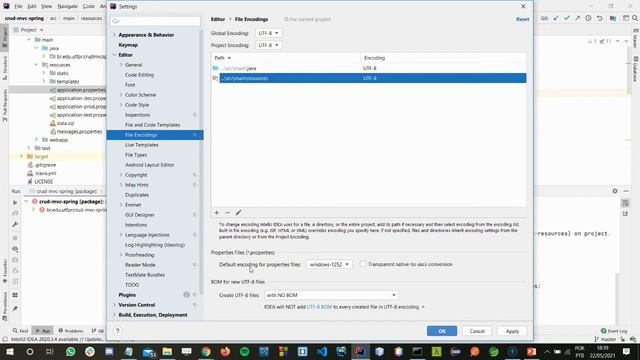
Task: Select Font settings item
Action: pos(130,85)
